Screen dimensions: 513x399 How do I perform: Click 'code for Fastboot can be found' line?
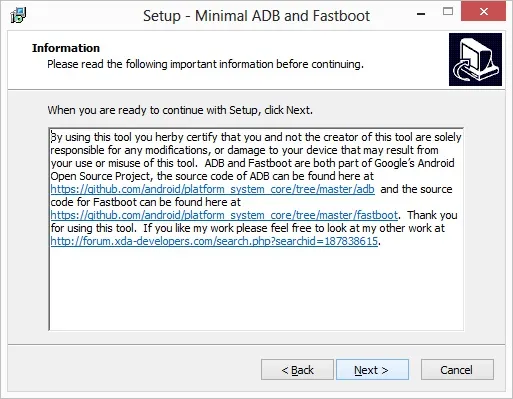[146, 202]
